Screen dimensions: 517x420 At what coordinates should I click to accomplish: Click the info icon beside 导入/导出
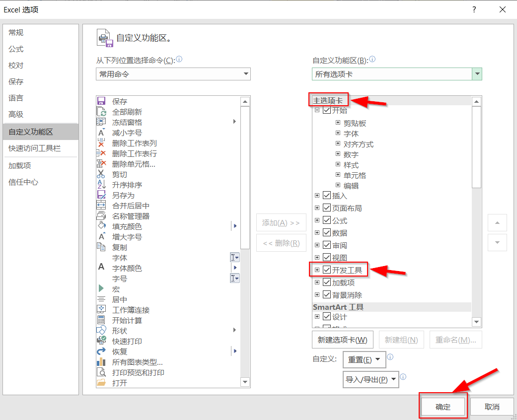(x=403, y=377)
